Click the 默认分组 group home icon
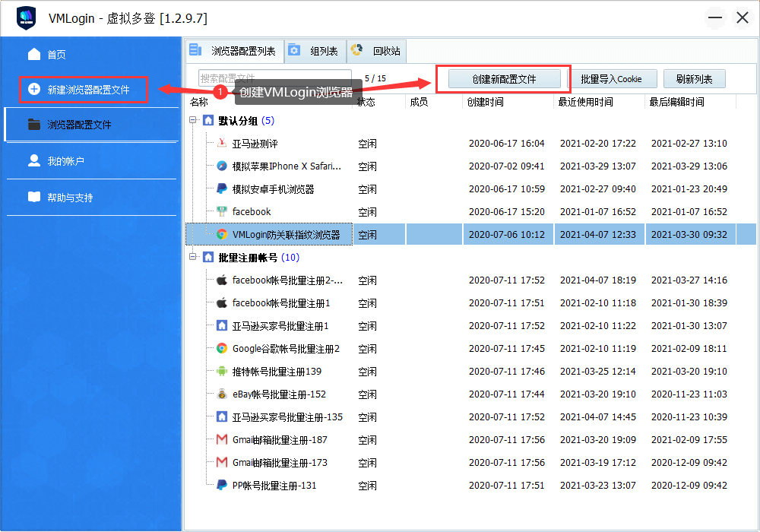 click(208, 120)
